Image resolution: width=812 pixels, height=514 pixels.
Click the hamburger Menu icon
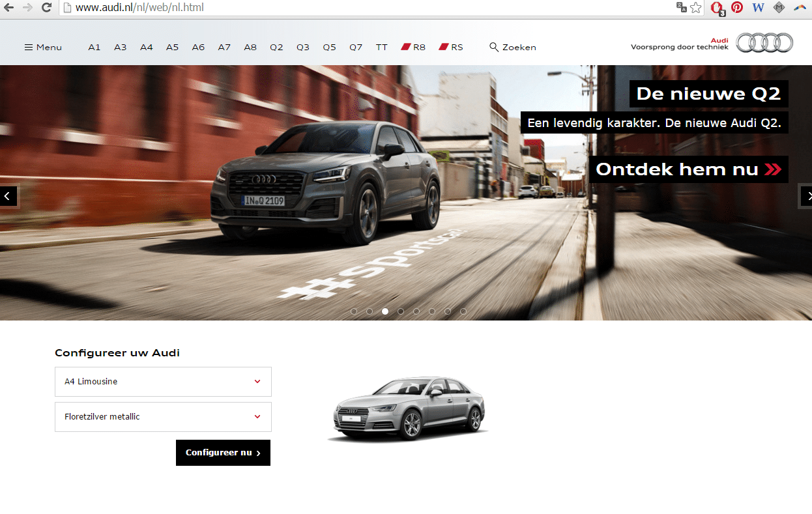29,47
